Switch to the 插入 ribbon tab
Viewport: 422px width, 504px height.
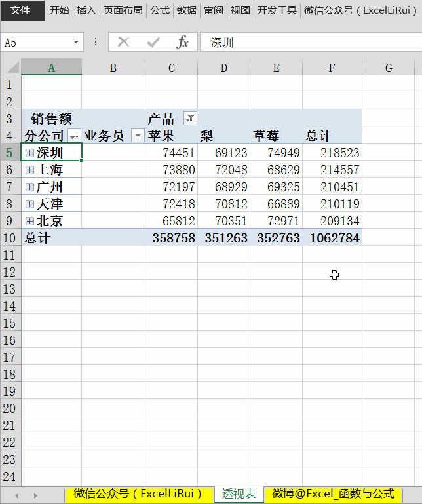point(86,10)
